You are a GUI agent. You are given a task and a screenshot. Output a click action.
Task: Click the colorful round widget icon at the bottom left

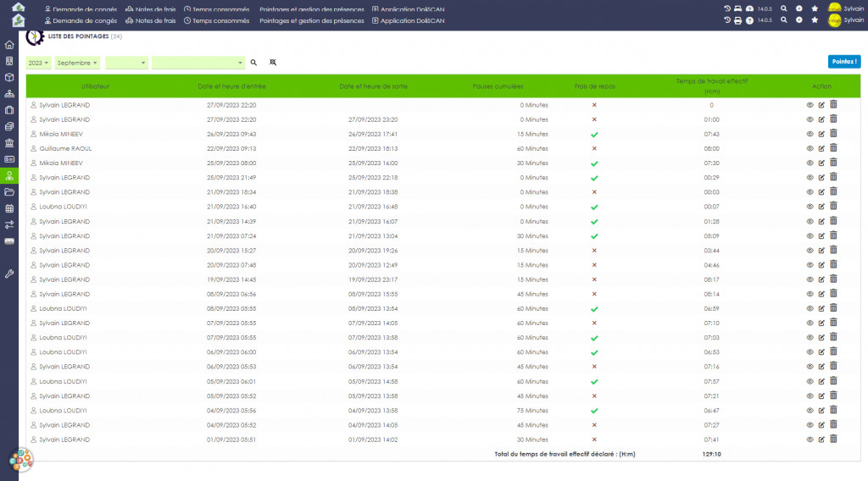click(21, 460)
